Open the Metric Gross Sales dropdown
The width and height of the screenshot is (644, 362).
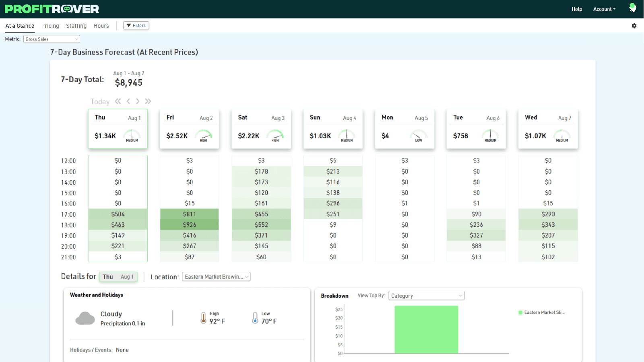(52, 39)
